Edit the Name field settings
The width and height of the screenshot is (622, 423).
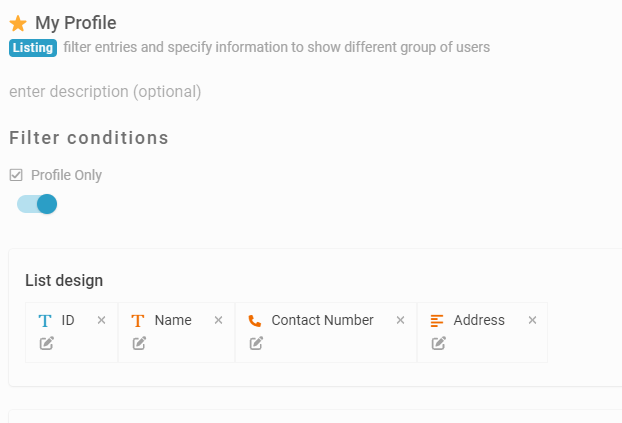pos(139,343)
